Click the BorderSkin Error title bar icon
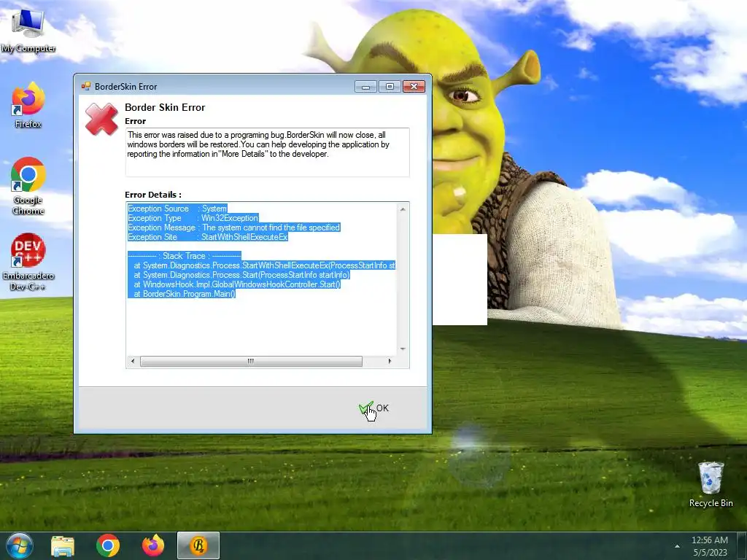 pyautogui.click(x=86, y=86)
